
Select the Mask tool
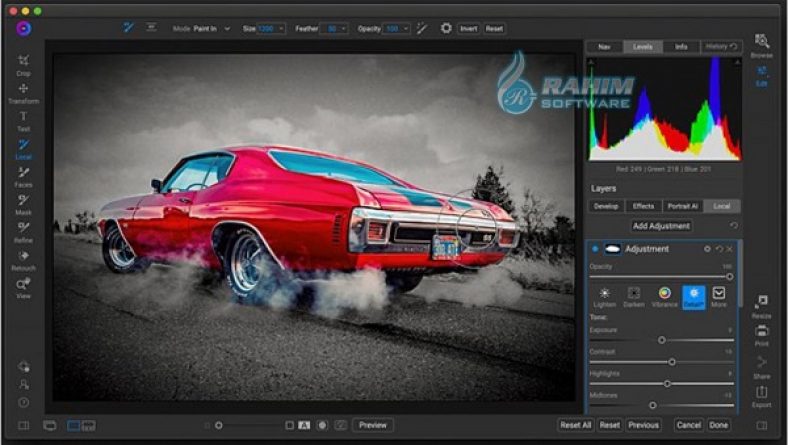(23, 205)
